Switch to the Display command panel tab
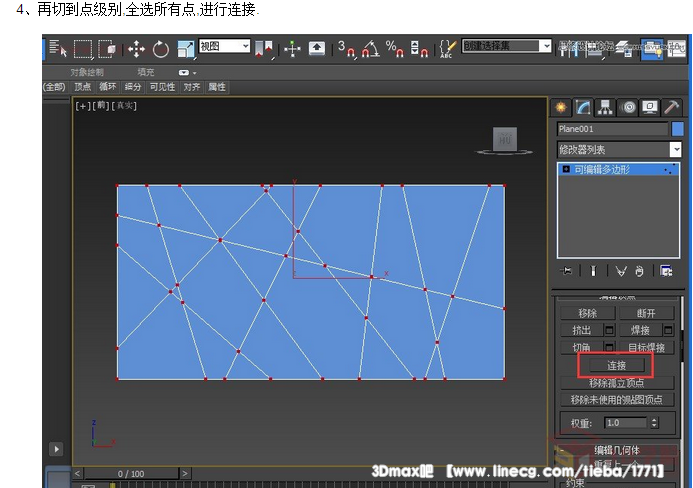The height and width of the screenshot is (488, 693). (650, 107)
